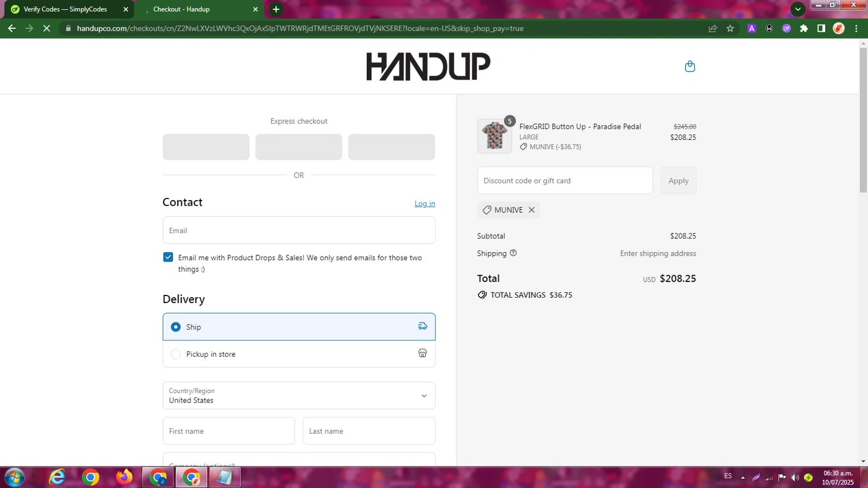
Task: Close the Checkout - Handup tab
Action: [x=255, y=9]
